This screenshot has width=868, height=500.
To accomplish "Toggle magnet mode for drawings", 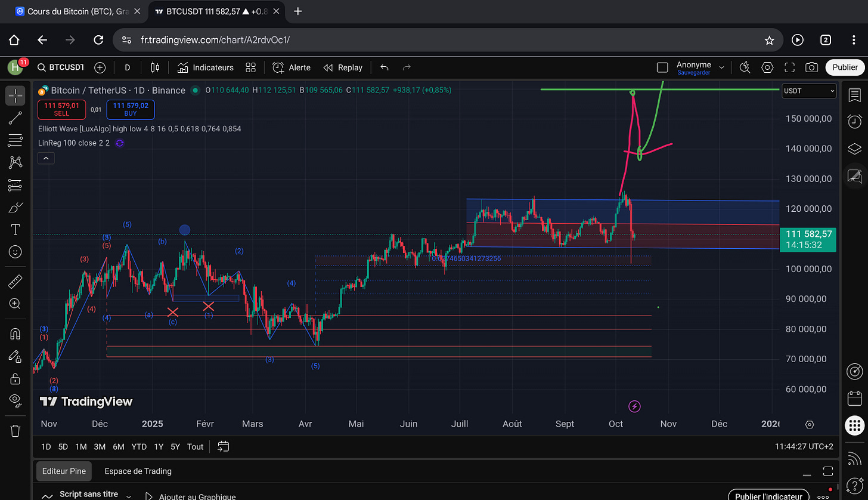I will (x=15, y=334).
